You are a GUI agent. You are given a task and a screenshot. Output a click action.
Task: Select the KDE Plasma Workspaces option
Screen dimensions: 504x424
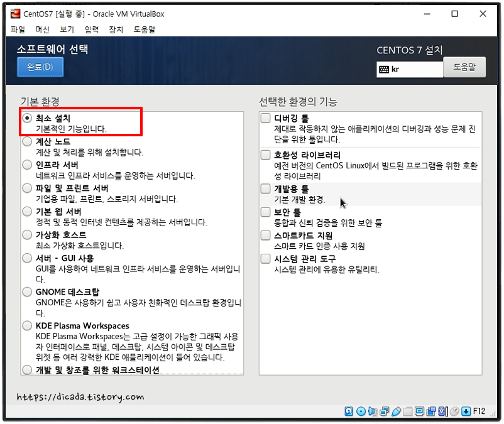[27, 326]
